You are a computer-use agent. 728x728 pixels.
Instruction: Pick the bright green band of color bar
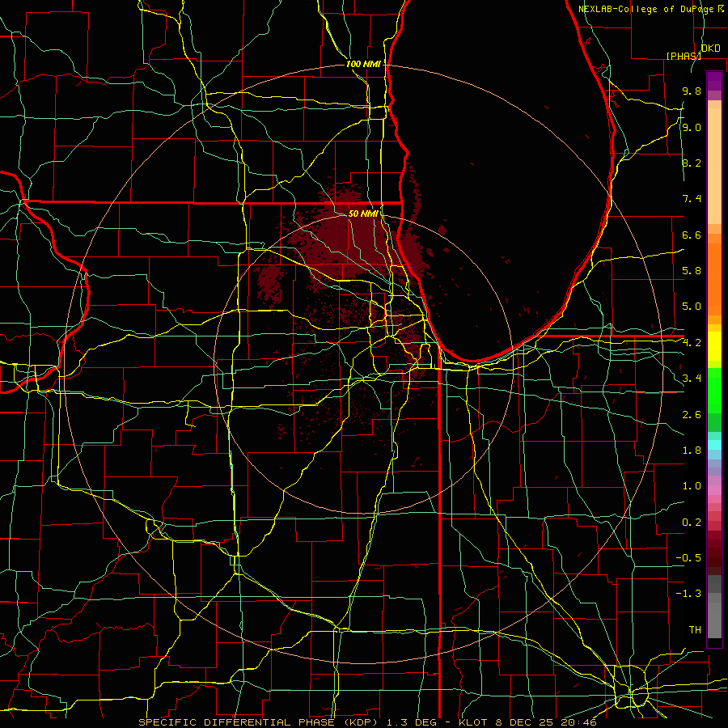click(x=714, y=391)
